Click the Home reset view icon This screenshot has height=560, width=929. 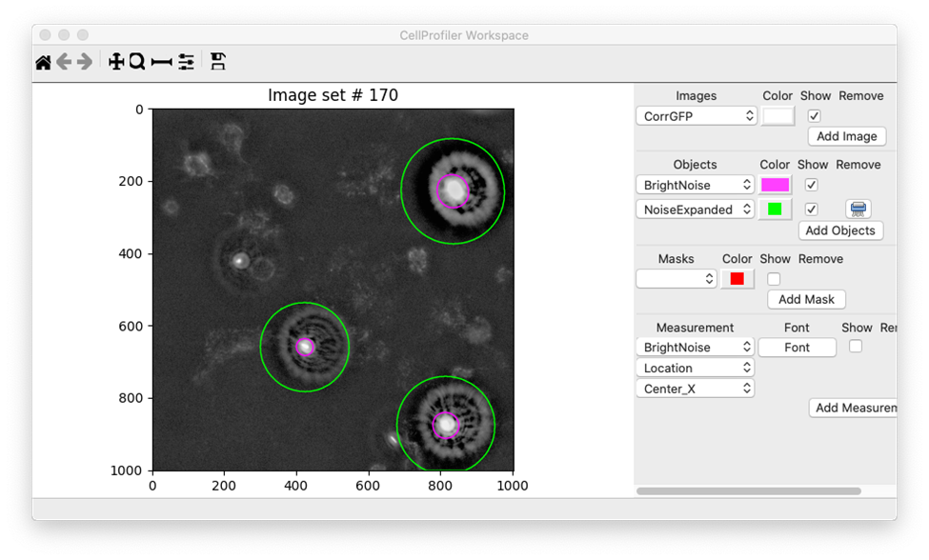pyautogui.click(x=43, y=62)
